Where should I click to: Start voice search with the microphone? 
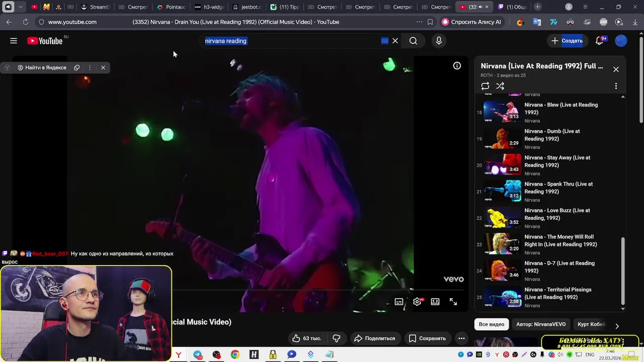(x=439, y=41)
